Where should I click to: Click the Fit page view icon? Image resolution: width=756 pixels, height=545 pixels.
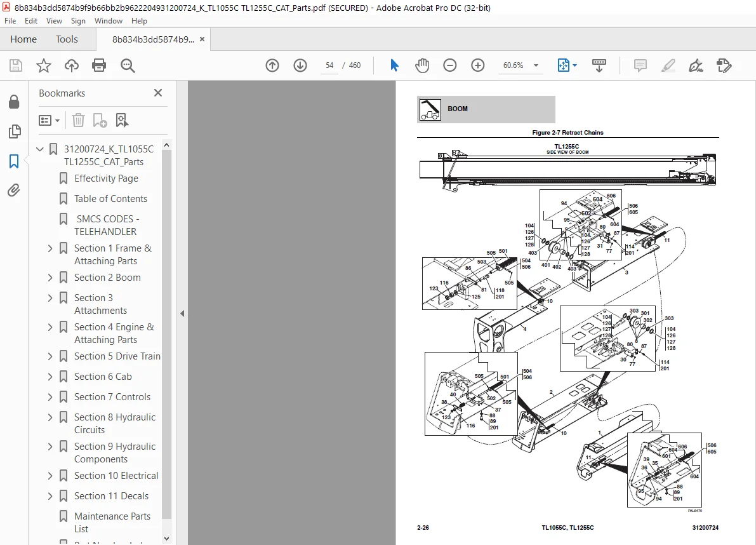[563, 65]
